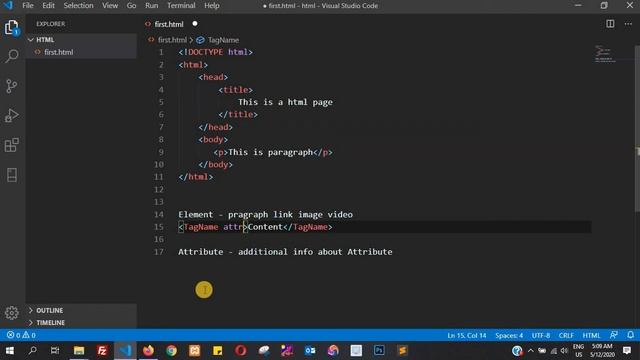This screenshot has width=640, height=360.
Task: Open the Extensions view
Action: click(12, 145)
